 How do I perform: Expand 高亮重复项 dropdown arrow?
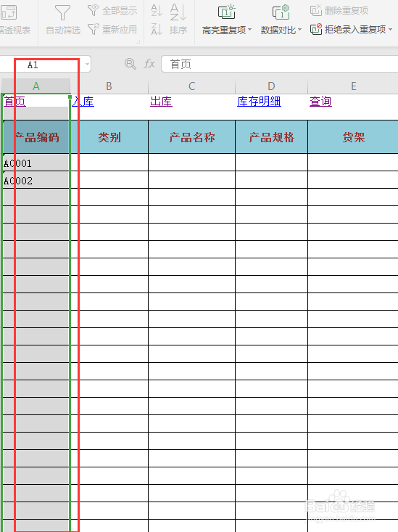(250, 30)
